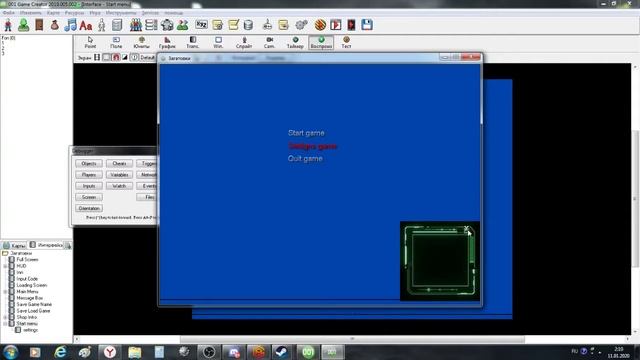
Task: Select the Поле field tool
Action: tap(116, 42)
